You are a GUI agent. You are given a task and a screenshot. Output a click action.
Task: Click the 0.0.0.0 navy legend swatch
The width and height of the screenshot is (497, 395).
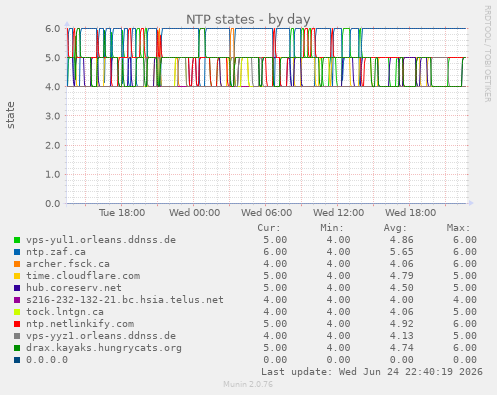click(17, 360)
